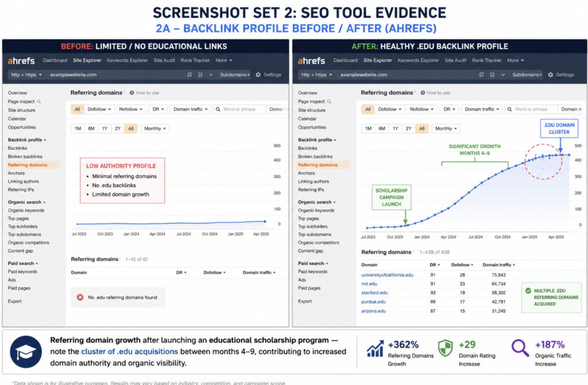Sort by Dofollow column header in the Before table

(215, 273)
